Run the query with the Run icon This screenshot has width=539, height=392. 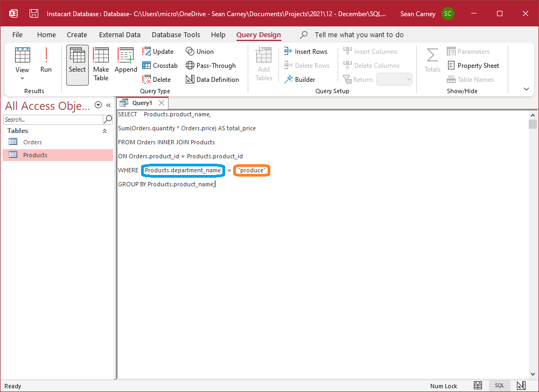click(x=46, y=60)
